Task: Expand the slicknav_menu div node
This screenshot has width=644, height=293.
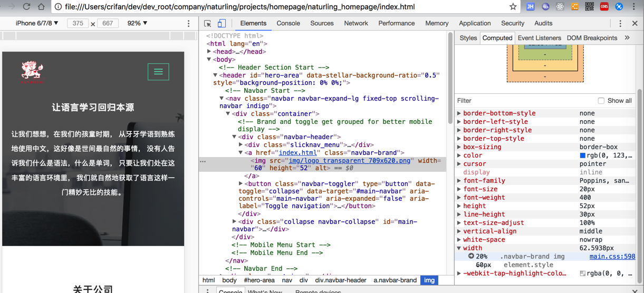Action: [241, 145]
